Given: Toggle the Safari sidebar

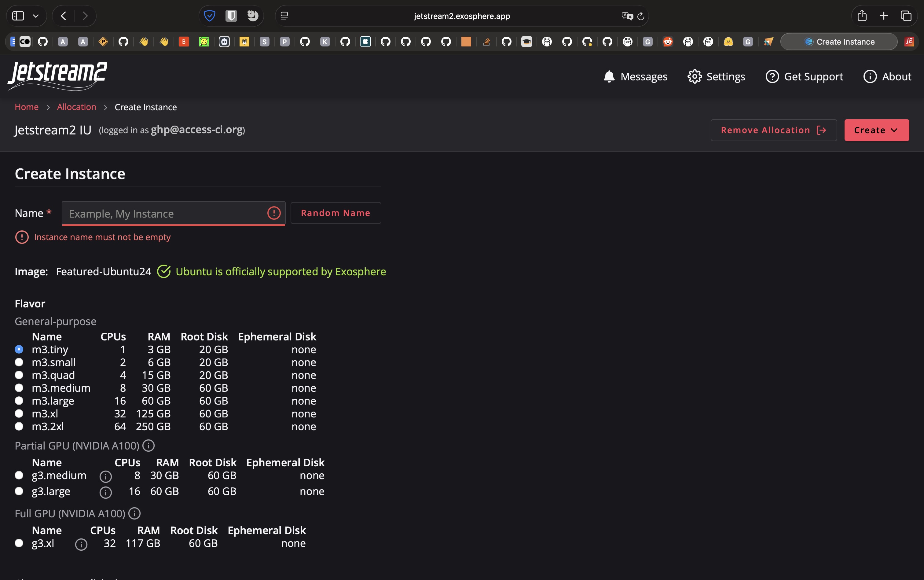Looking at the screenshot, I should tap(18, 16).
